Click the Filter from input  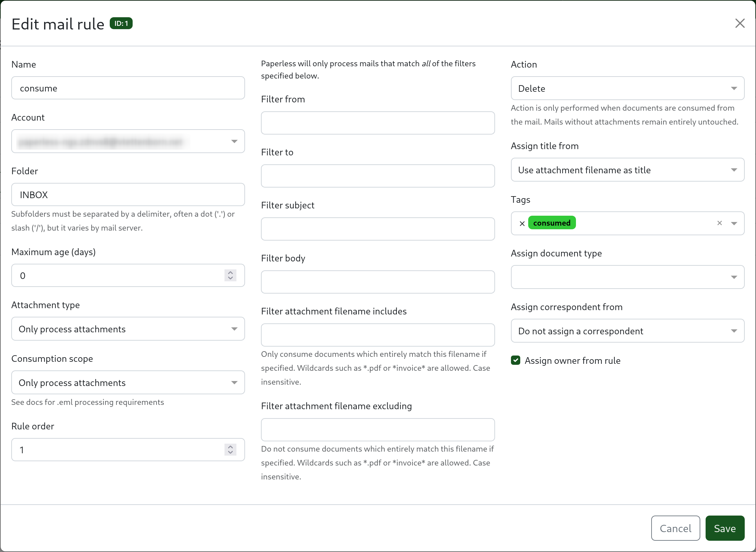(x=378, y=123)
